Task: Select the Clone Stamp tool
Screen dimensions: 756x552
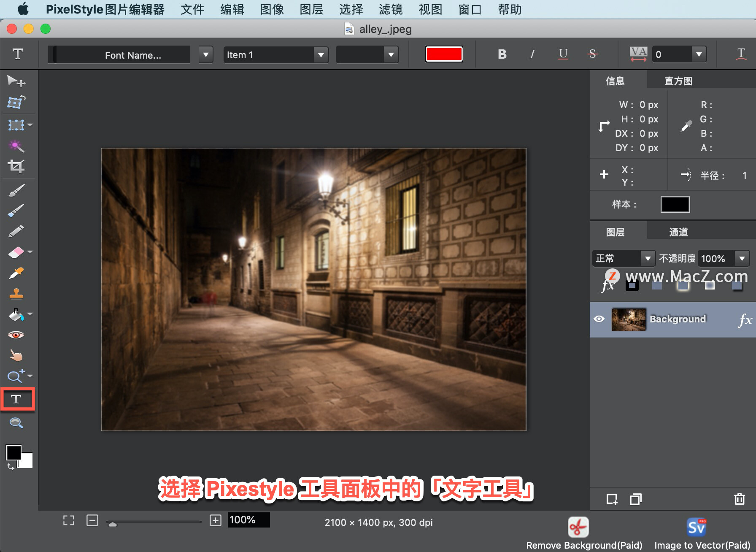Action: (x=17, y=294)
